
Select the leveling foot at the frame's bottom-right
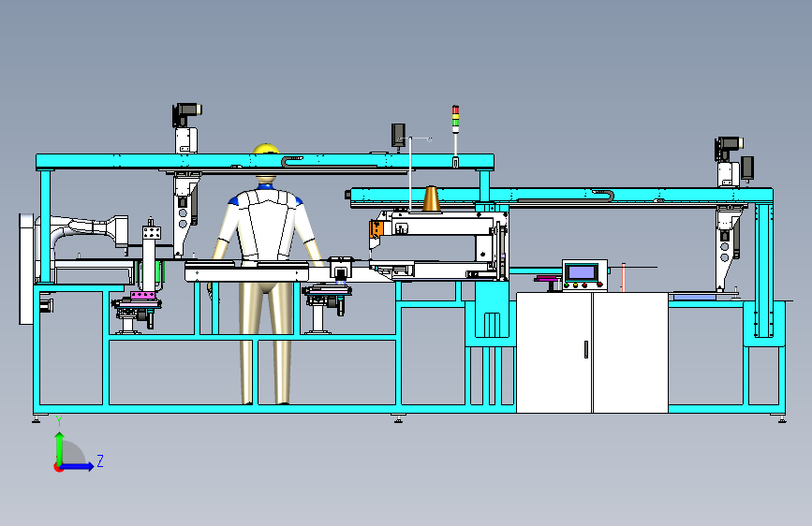pos(782,418)
